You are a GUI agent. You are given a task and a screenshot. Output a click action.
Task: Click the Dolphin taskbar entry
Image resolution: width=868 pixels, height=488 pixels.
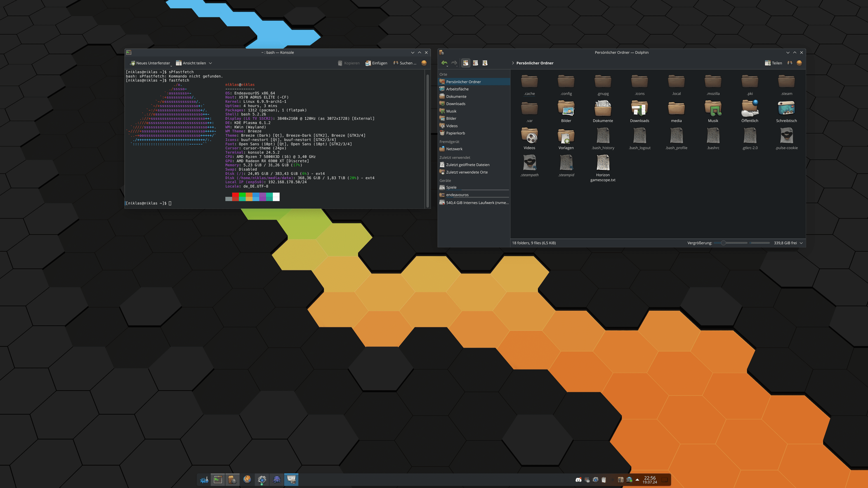pyautogui.click(x=233, y=480)
